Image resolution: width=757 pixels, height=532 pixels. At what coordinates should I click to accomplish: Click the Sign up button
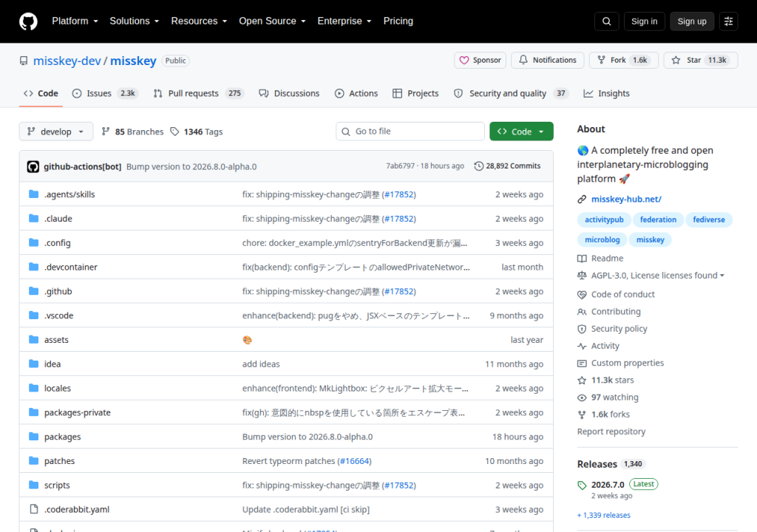tap(692, 21)
